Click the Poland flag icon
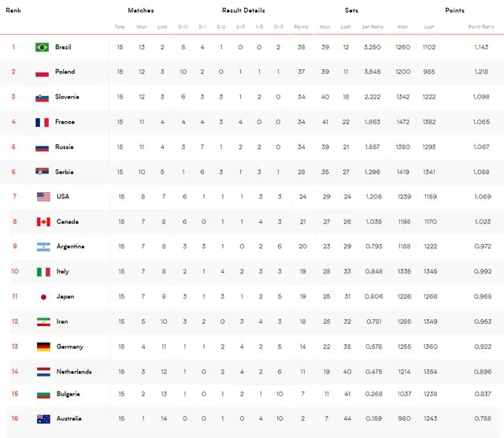Viewport: 504px width, 438px height. (43, 72)
